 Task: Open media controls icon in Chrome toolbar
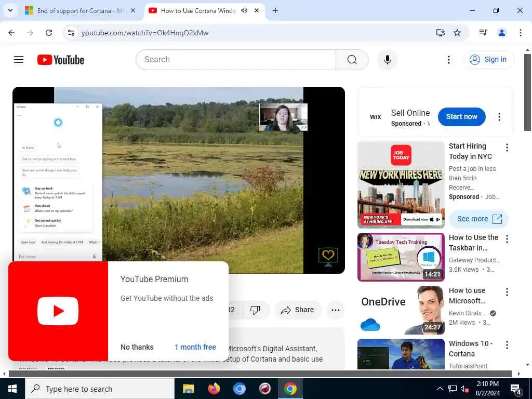pos(483,33)
